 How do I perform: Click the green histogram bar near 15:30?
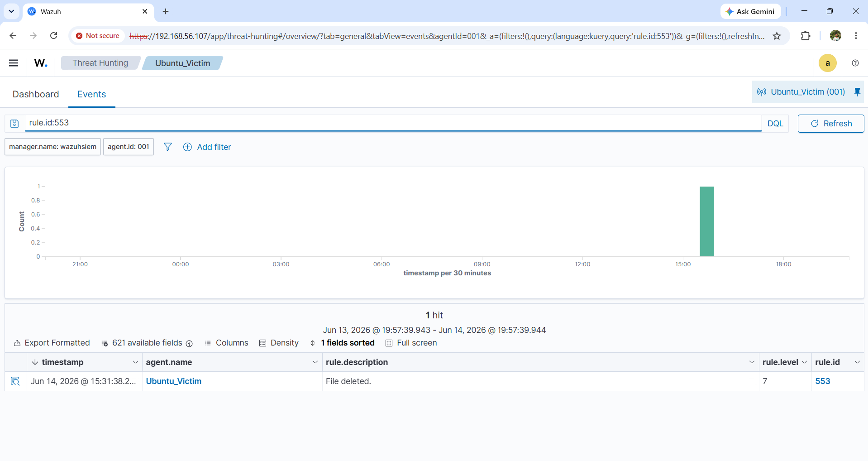click(x=706, y=221)
